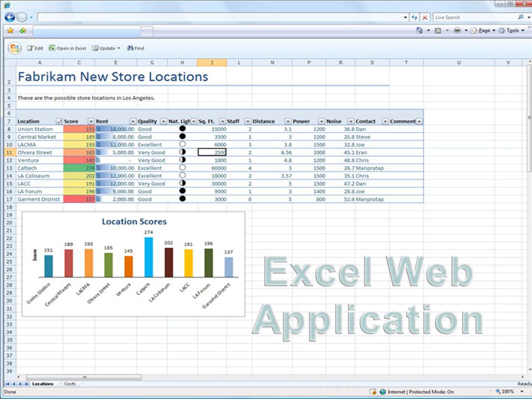Select column A header
Image resolution: width=532 pixels, height=399 pixels.
pos(40,63)
